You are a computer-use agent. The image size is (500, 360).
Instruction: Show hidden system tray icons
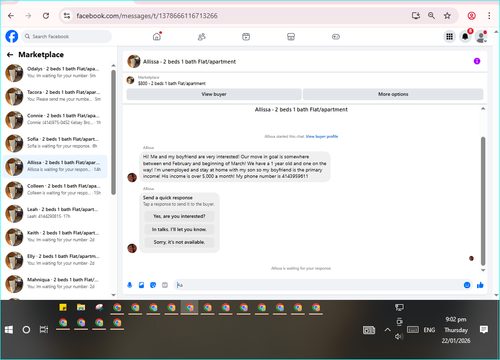[x=387, y=330]
